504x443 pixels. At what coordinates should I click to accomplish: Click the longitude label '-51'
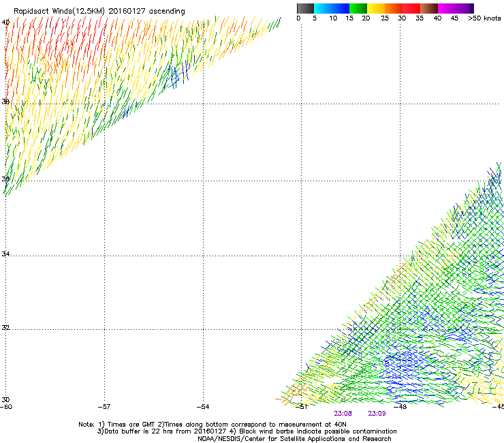pyautogui.click(x=302, y=407)
